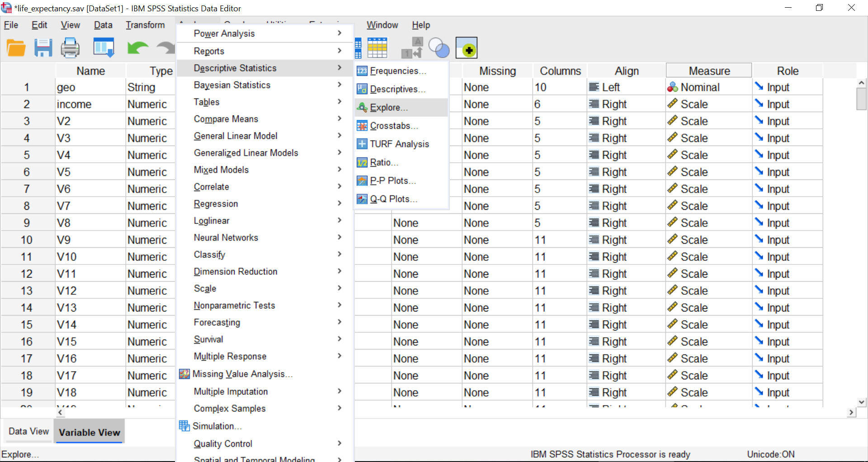Expand the General Linear Model submenu
This screenshot has height=462, width=868.
click(264, 136)
